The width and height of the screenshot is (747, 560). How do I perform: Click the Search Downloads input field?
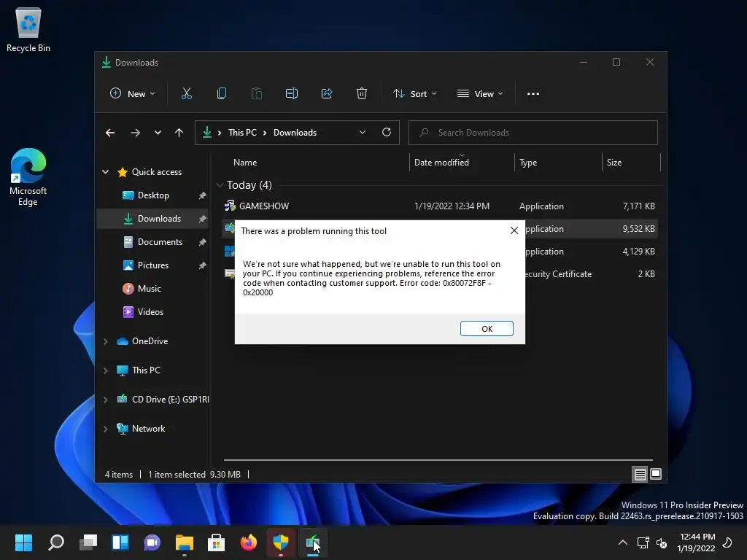[533, 133]
